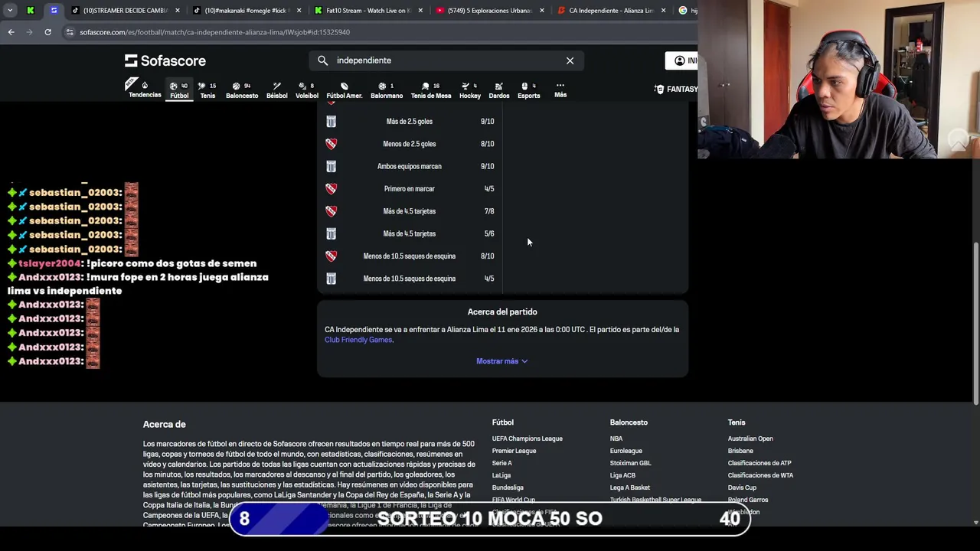The image size is (980, 551).
Task: Clear the search box with the X
Action: pos(570,60)
